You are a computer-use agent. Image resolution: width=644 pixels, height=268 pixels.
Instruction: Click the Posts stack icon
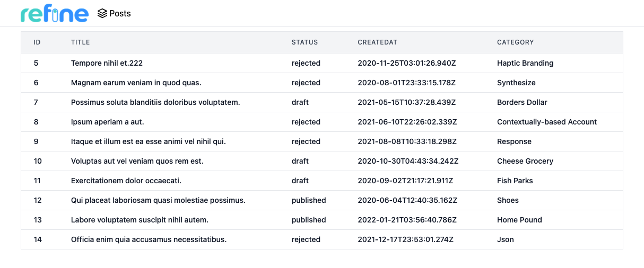click(x=102, y=14)
